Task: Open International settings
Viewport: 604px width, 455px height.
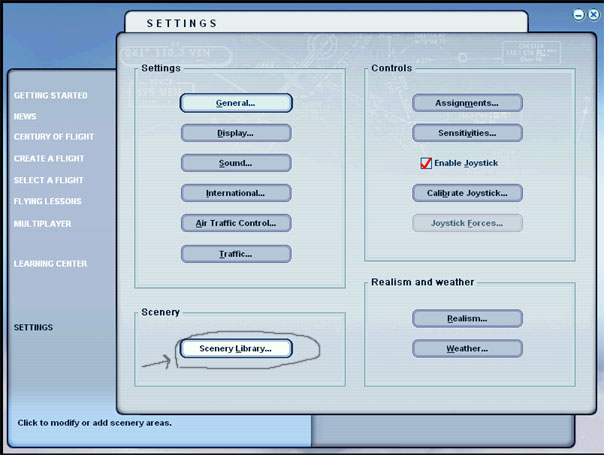Action: tap(236, 193)
